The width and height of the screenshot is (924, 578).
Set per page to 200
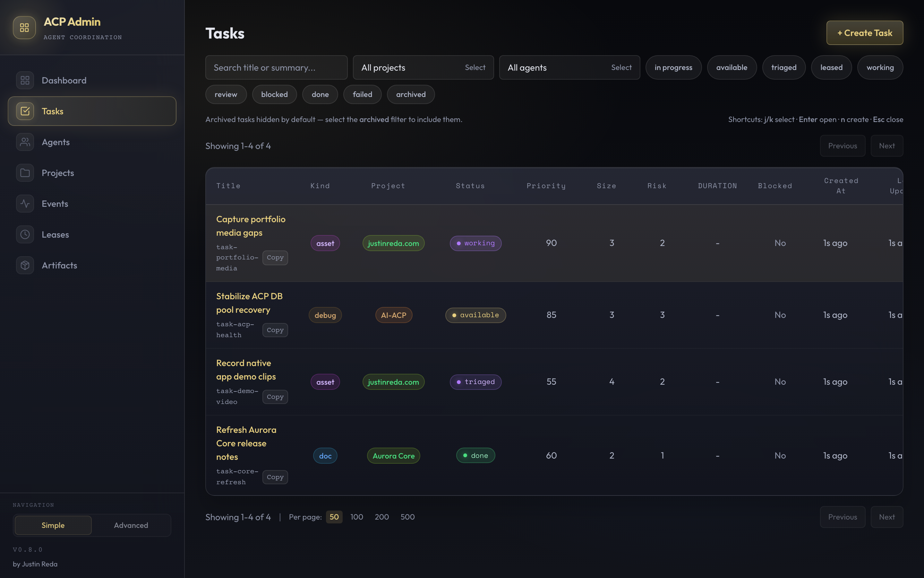[x=382, y=517]
